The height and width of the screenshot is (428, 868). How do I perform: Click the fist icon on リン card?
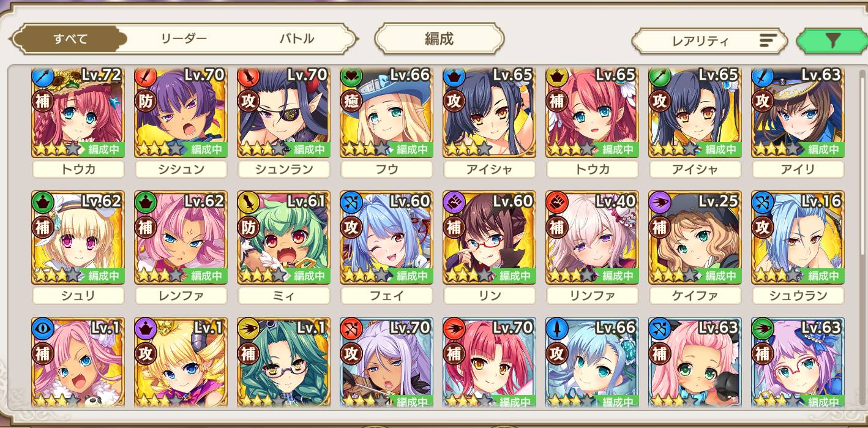click(454, 203)
